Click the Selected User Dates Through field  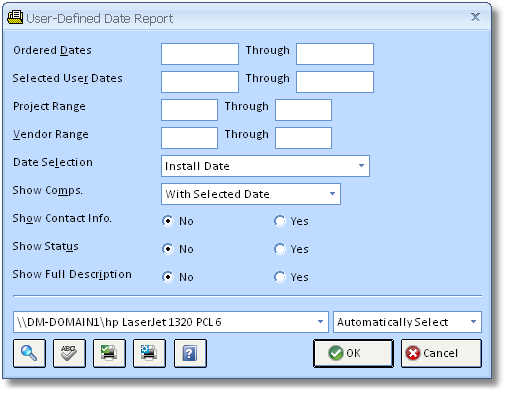coord(335,82)
